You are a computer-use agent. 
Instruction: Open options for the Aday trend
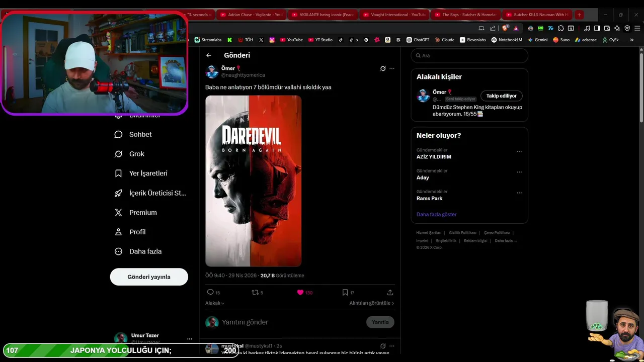pos(519,172)
